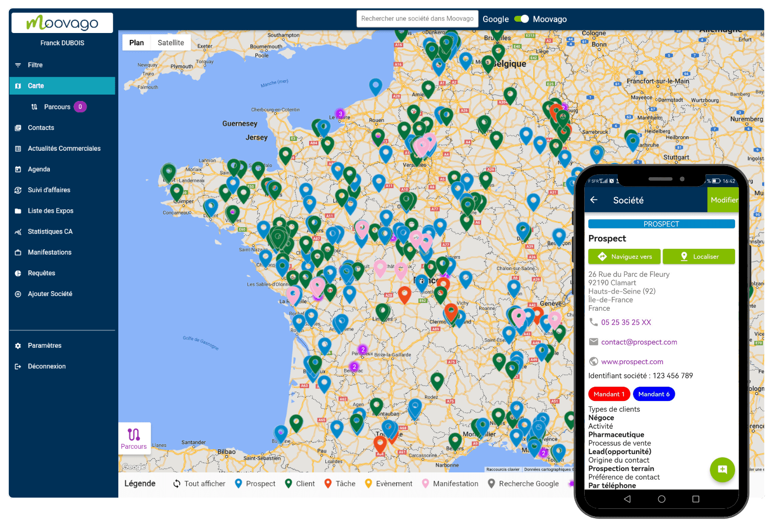The image size is (773, 532).
Task: Tap the Modifier button on the phone
Action: [724, 200]
